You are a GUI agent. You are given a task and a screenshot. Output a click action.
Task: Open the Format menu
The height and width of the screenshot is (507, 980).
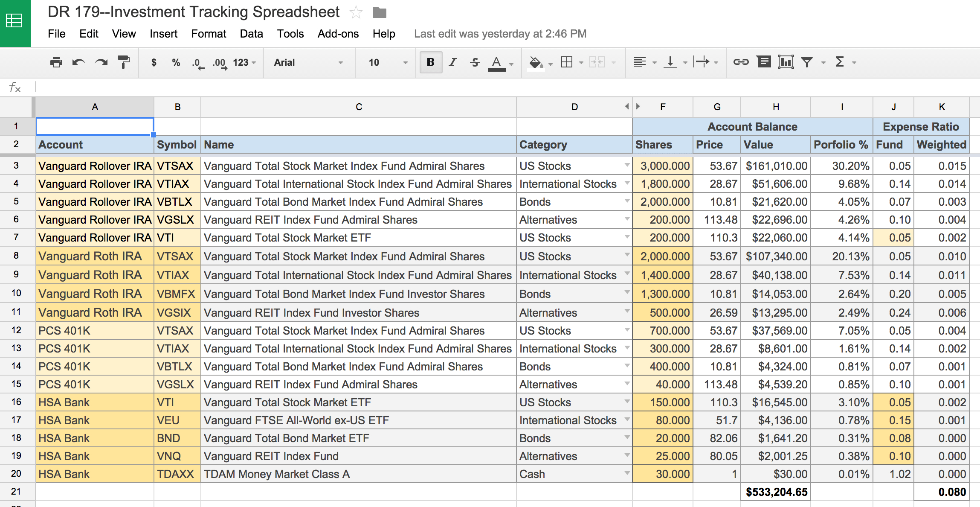[x=203, y=33]
